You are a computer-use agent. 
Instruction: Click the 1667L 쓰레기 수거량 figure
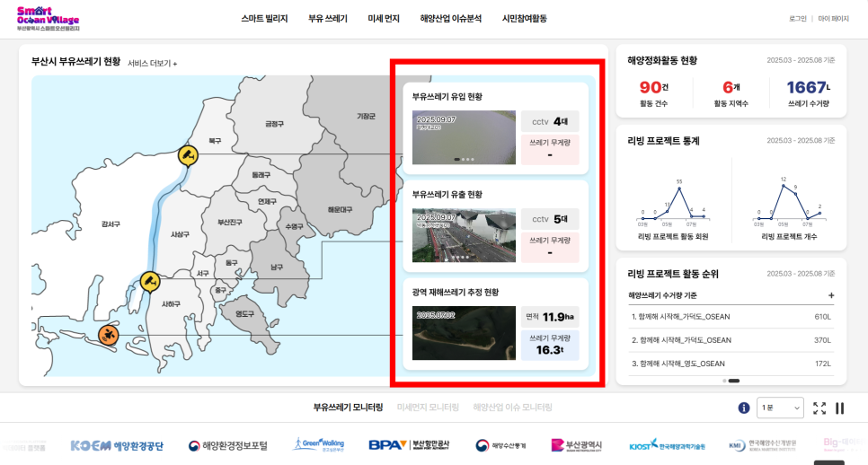coord(808,92)
